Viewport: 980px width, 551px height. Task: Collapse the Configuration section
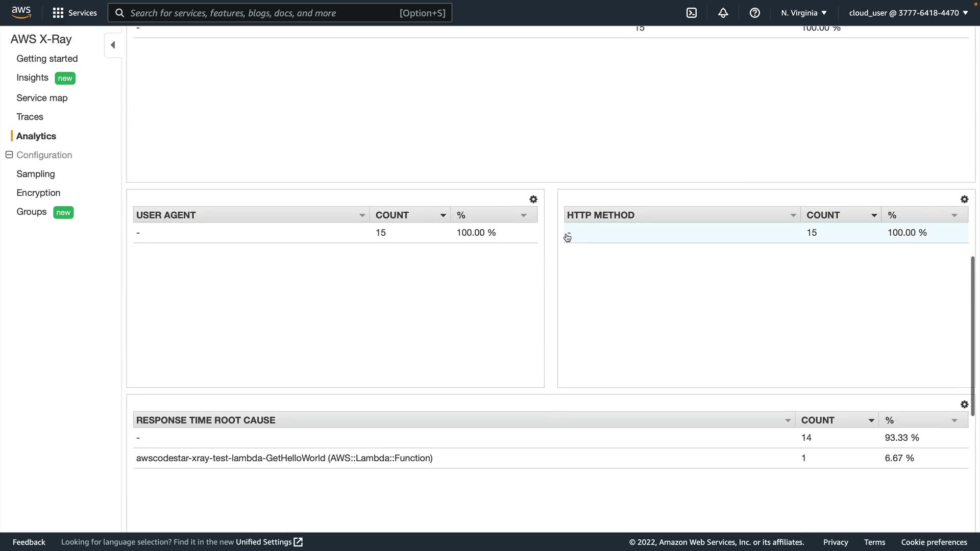click(9, 155)
